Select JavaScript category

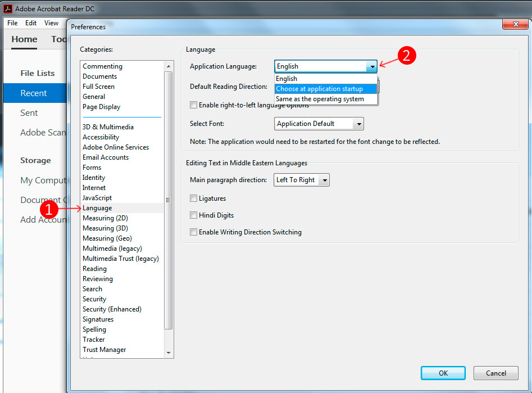[x=97, y=198]
